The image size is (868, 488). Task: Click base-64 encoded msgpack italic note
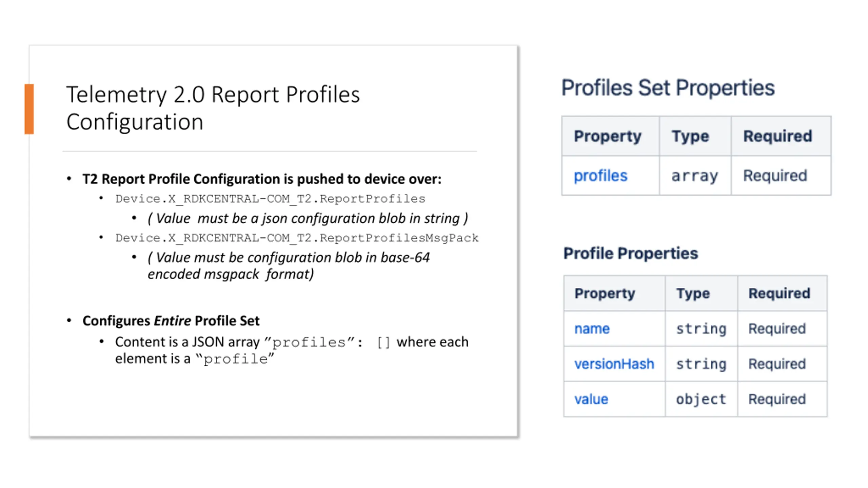[289, 266]
